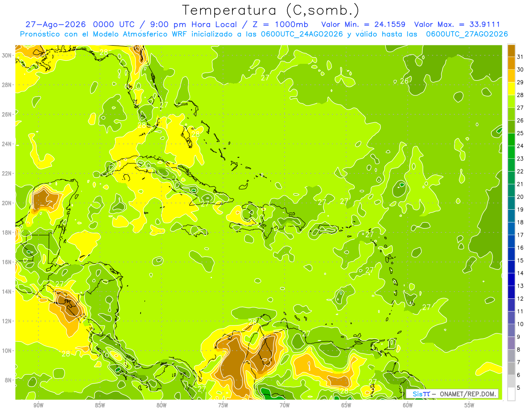Click the color scale value "11"
The width and height of the screenshot is (532, 411).
[x=520, y=312]
